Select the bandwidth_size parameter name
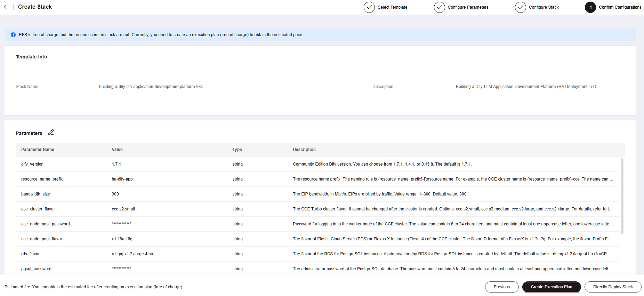The image size is (644, 296). coord(35,194)
